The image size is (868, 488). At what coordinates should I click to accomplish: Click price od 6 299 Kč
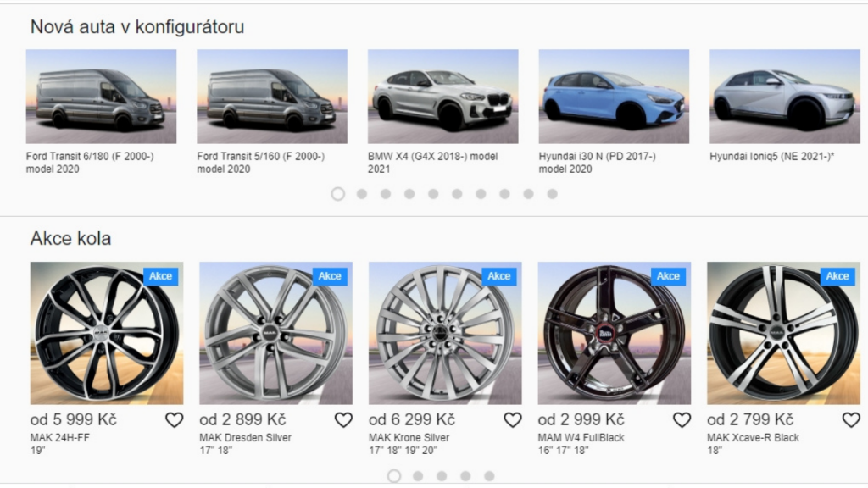(x=413, y=420)
